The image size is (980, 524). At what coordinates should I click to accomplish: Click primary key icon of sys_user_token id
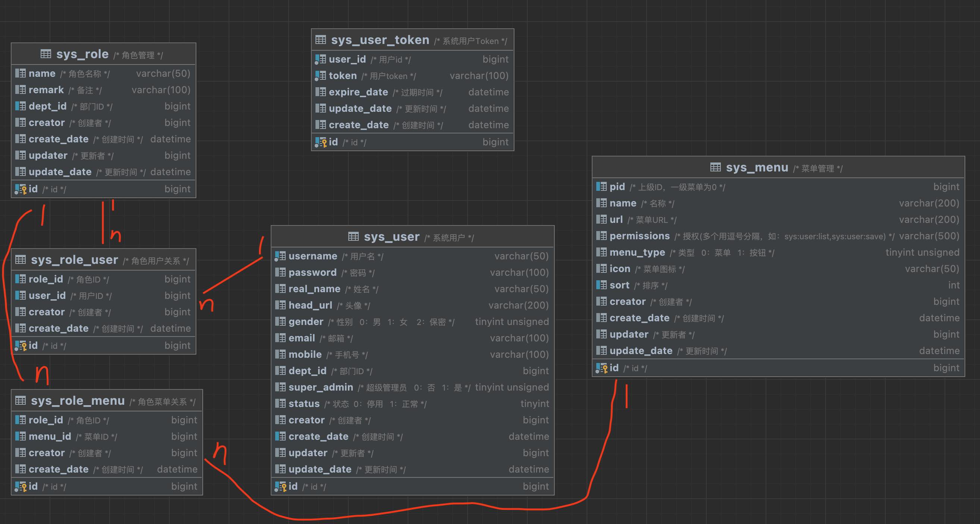coord(321,142)
